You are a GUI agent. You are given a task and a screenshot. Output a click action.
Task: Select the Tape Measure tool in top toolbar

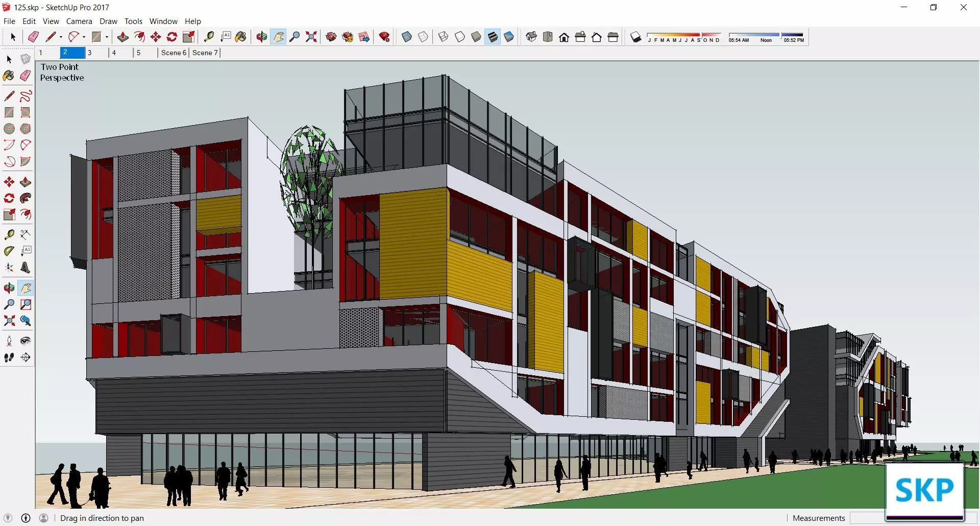tap(209, 37)
